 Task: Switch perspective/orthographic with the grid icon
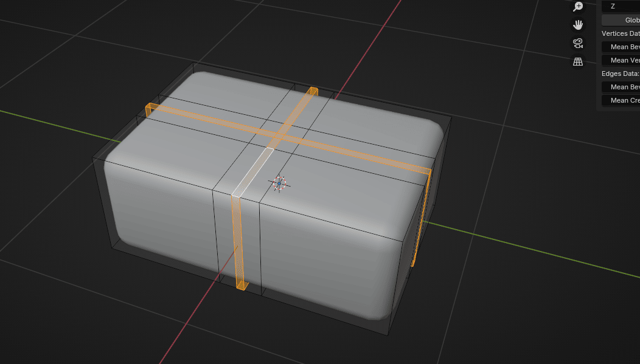tap(577, 61)
